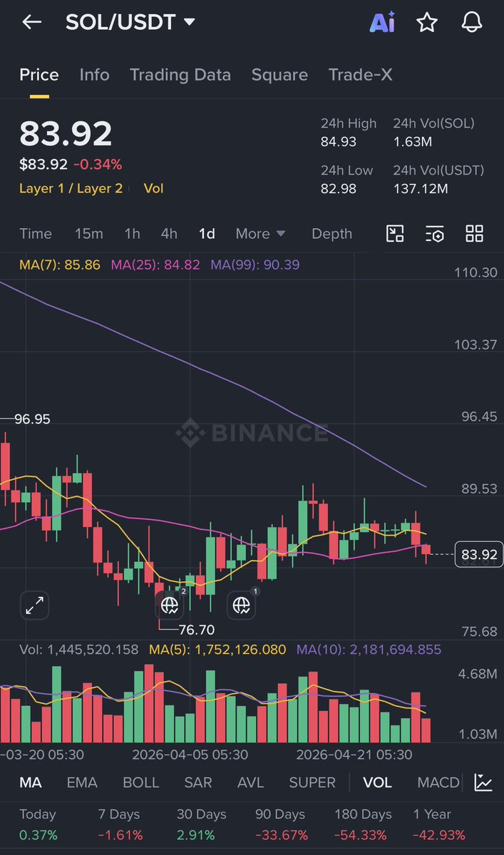The height and width of the screenshot is (855, 504).
Task: Open the four-squares grid layout icon
Action: click(475, 233)
